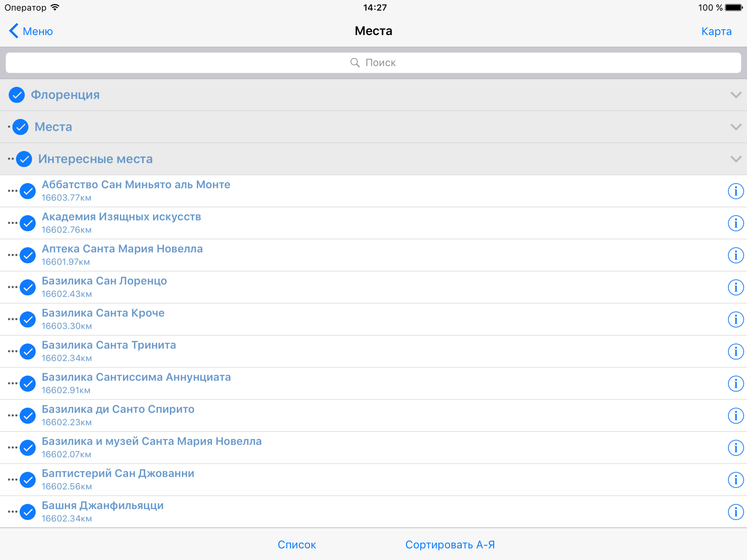Show info for Аптека Санта Мария Новелла

point(735,255)
